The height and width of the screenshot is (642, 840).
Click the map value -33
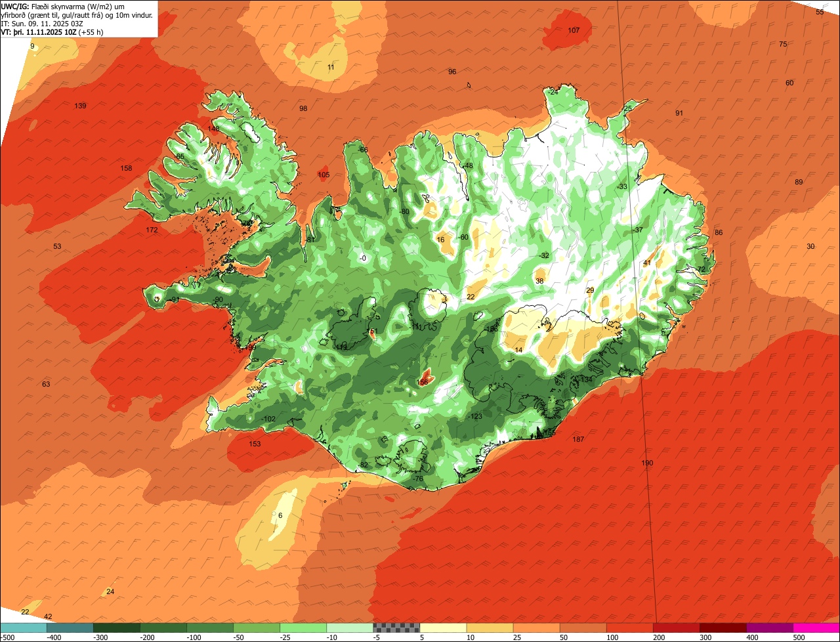622,186
